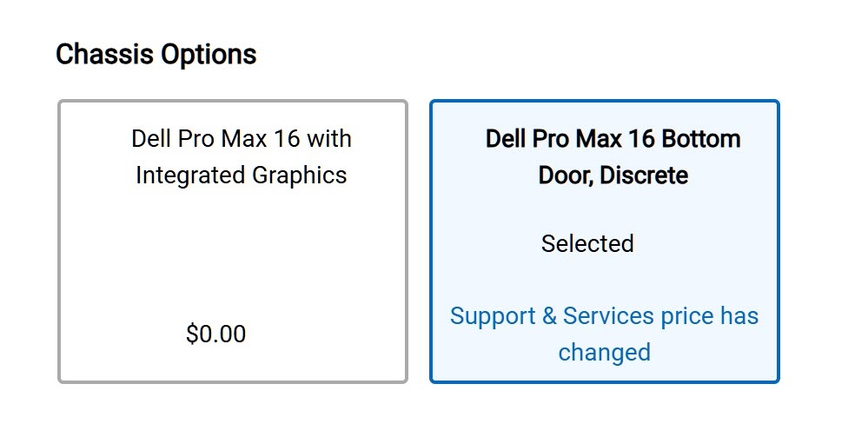Click the word "changed" in blue notice
The width and height of the screenshot is (868, 437).
(604, 352)
